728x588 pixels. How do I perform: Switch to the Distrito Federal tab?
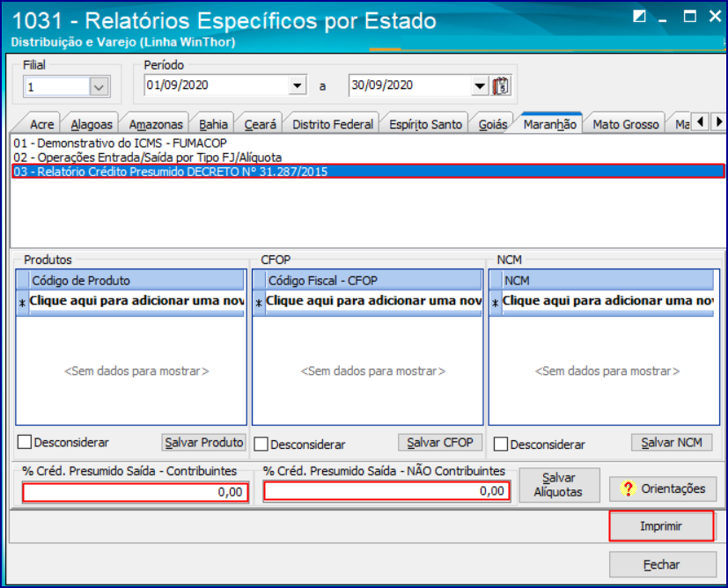[x=333, y=124]
